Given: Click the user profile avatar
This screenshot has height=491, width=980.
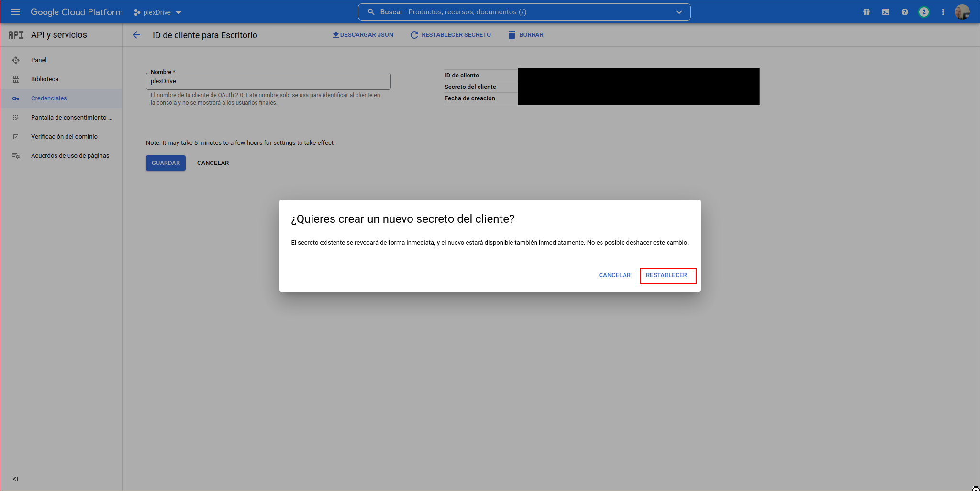Looking at the screenshot, I should click(962, 12).
